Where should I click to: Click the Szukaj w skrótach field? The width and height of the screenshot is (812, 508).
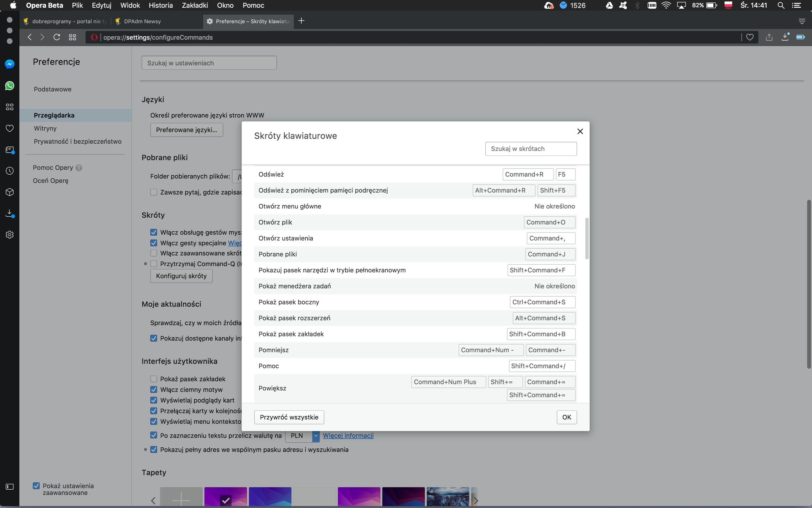[530, 149]
